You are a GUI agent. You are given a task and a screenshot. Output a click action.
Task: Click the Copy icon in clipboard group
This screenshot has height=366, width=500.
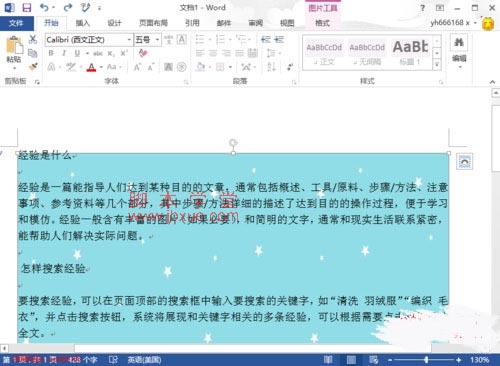33,53
